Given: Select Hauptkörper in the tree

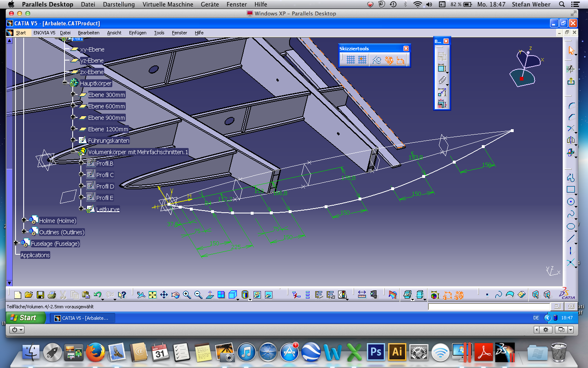Looking at the screenshot, I should click(96, 83).
